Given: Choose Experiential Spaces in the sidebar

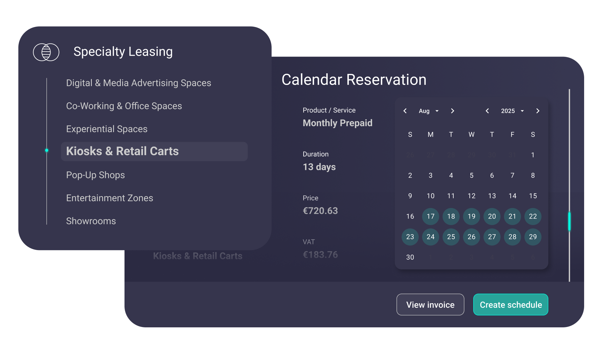Looking at the screenshot, I should coord(107,129).
